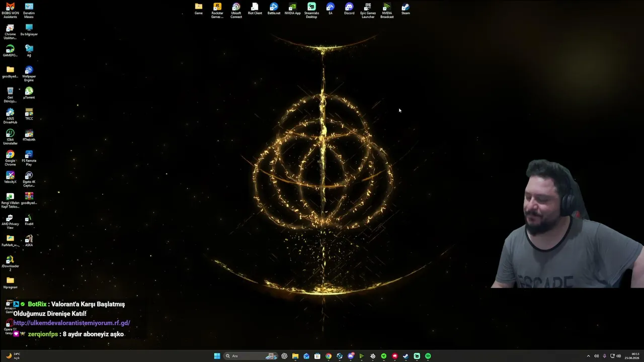Image resolution: width=644 pixels, height=362 pixels.
Task: Select the Rengi Villaları Excel file icon
Action: coord(10,201)
